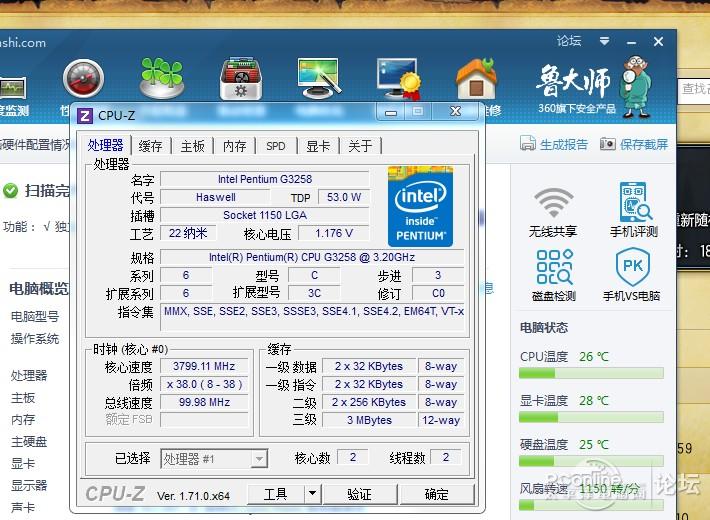Open the 关于 tab in CPU-Z

[360, 146]
